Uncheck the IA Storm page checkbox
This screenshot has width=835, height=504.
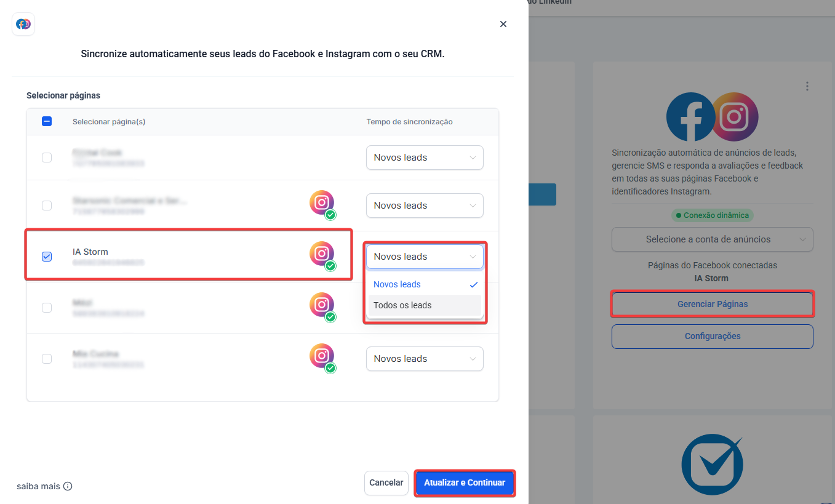pyautogui.click(x=47, y=257)
